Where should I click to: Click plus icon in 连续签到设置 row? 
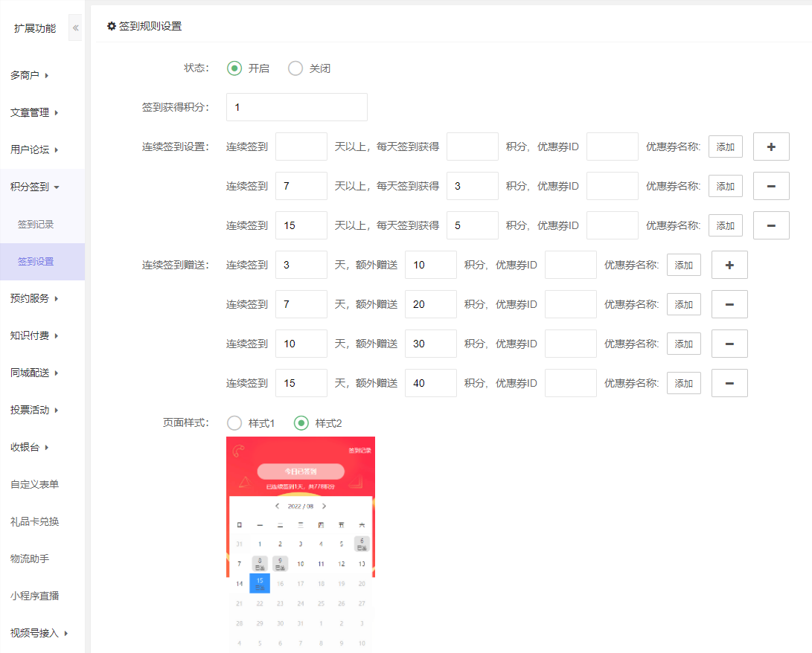click(771, 147)
